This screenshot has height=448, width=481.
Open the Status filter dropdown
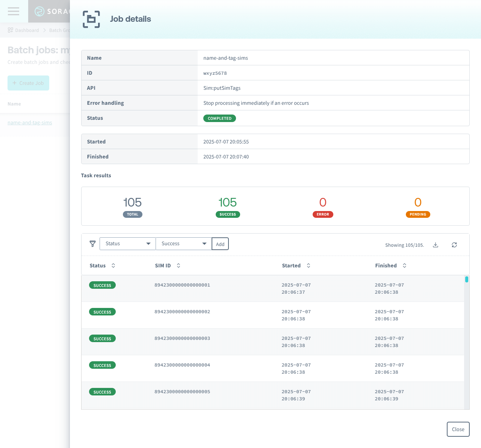(x=127, y=243)
